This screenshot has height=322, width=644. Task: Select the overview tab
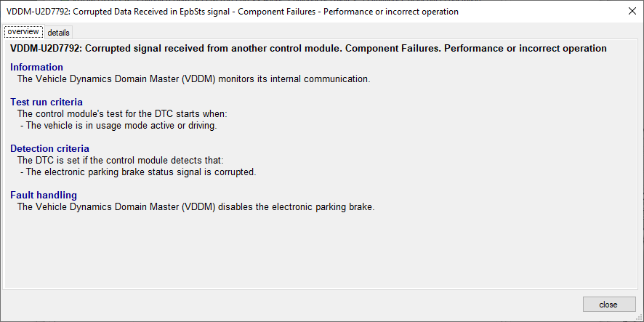click(x=23, y=32)
